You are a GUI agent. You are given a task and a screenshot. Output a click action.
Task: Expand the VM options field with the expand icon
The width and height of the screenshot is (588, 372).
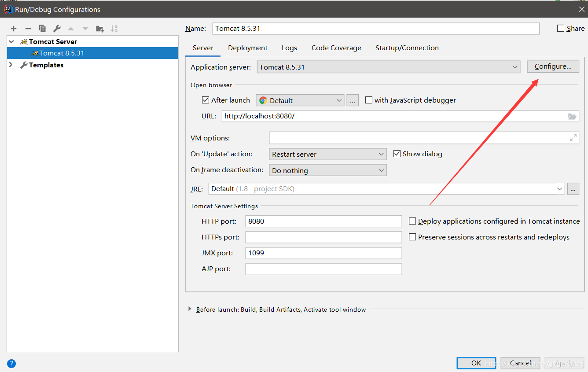(573, 138)
